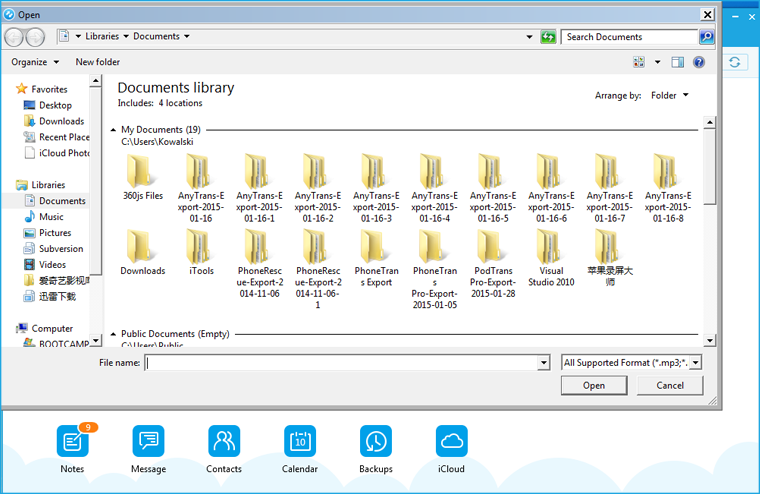This screenshot has width=760, height=494.
Task: Toggle the preview pane icon
Action: [x=677, y=62]
